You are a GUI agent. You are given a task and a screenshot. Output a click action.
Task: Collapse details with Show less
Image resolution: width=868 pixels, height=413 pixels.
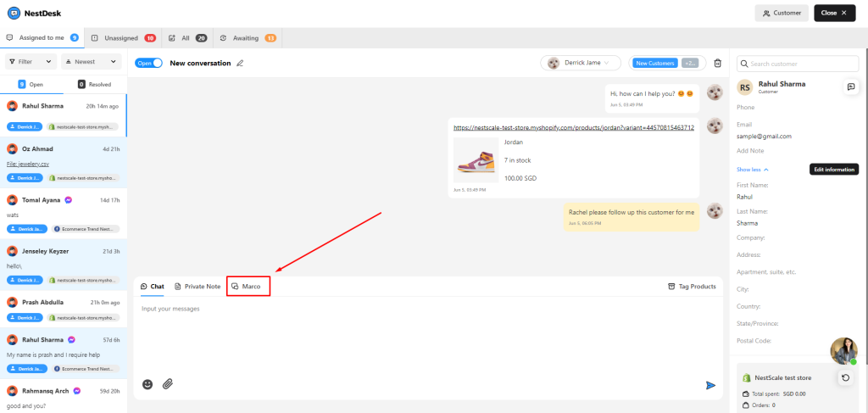[x=753, y=170]
